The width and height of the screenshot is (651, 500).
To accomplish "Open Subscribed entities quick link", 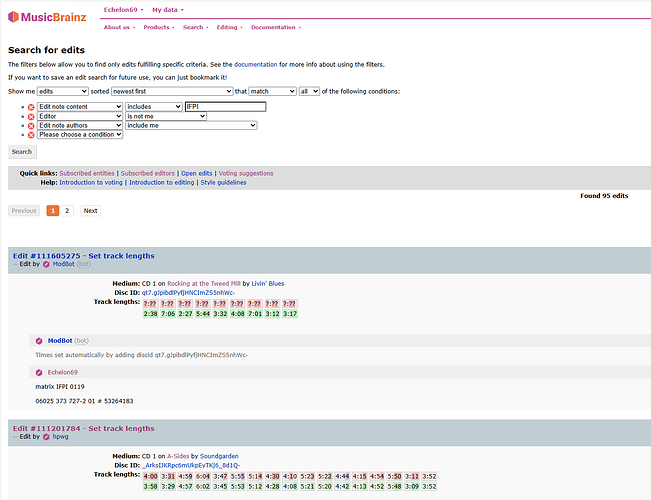I will [x=87, y=174].
